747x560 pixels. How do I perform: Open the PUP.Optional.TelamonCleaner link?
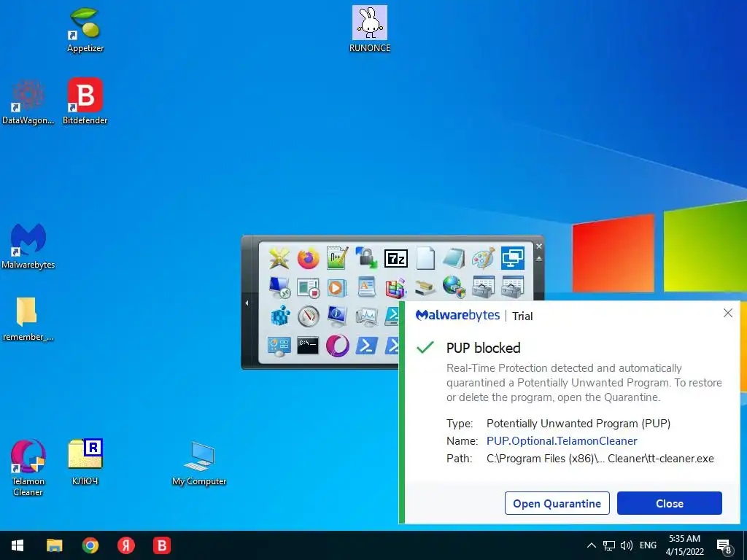tap(562, 441)
